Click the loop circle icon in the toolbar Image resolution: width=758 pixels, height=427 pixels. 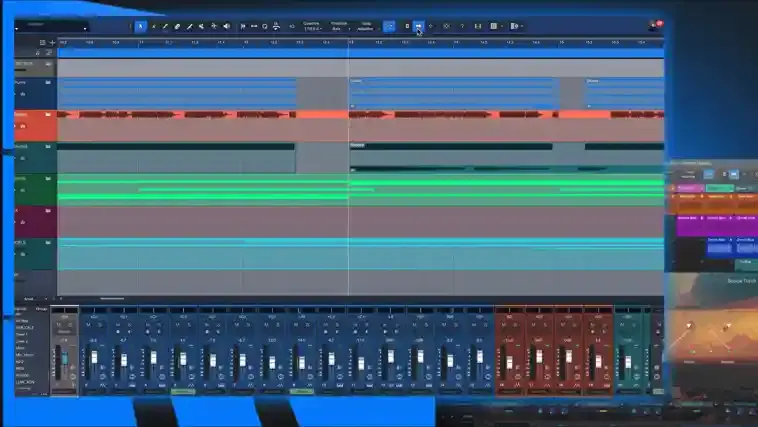(x=265, y=27)
